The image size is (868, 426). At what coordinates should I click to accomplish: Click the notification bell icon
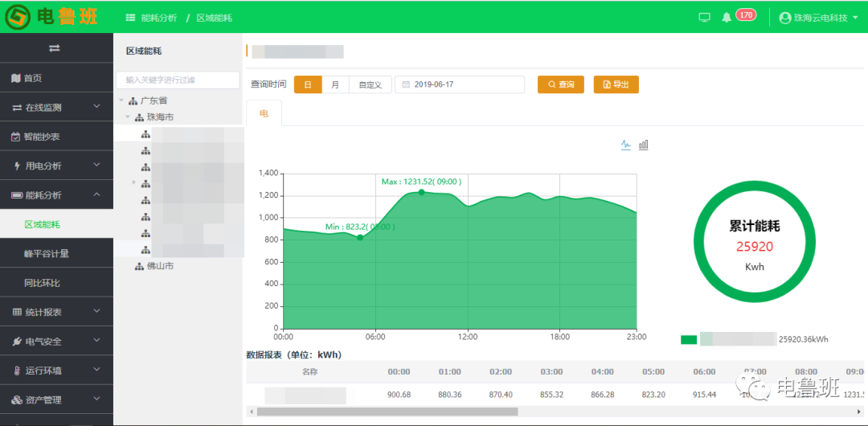pyautogui.click(x=727, y=17)
